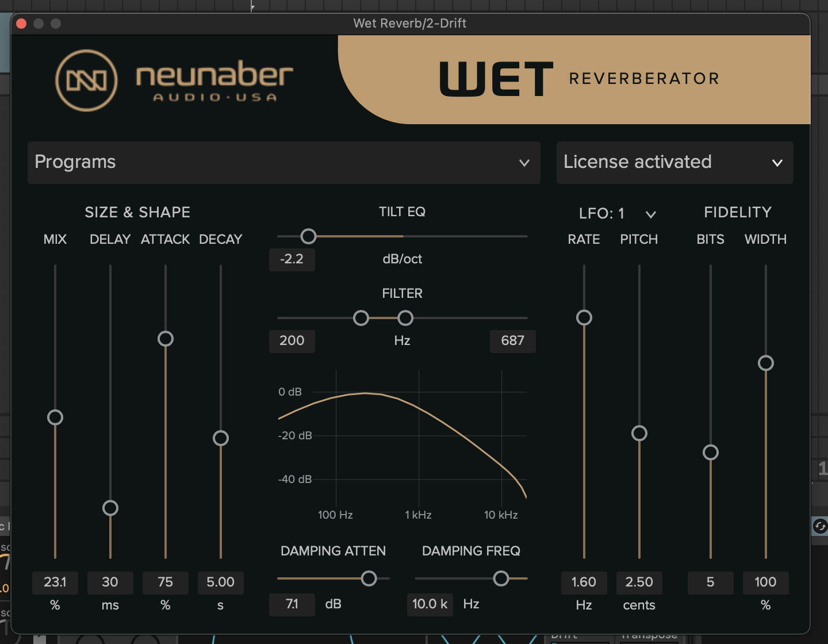Open the License activated dropdown
Image resolution: width=828 pixels, height=644 pixels.
click(674, 163)
